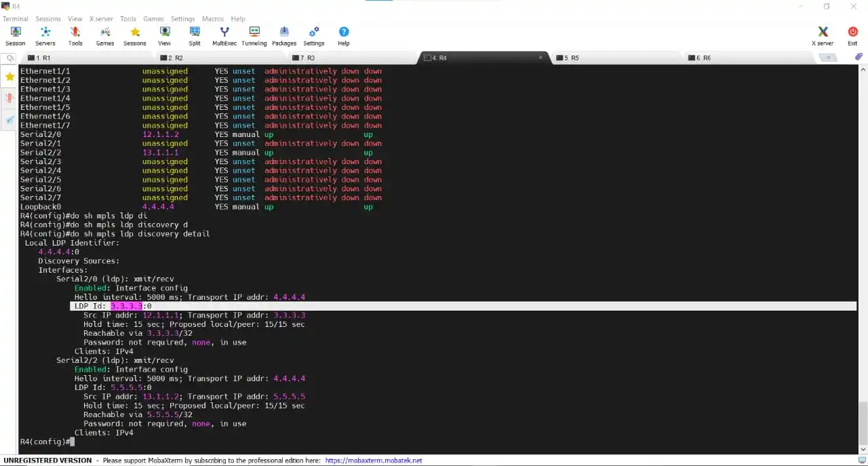This screenshot has height=466, width=868.
Task: Click the LDP Id 5.5.5.5:0 line
Action: tap(113, 387)
